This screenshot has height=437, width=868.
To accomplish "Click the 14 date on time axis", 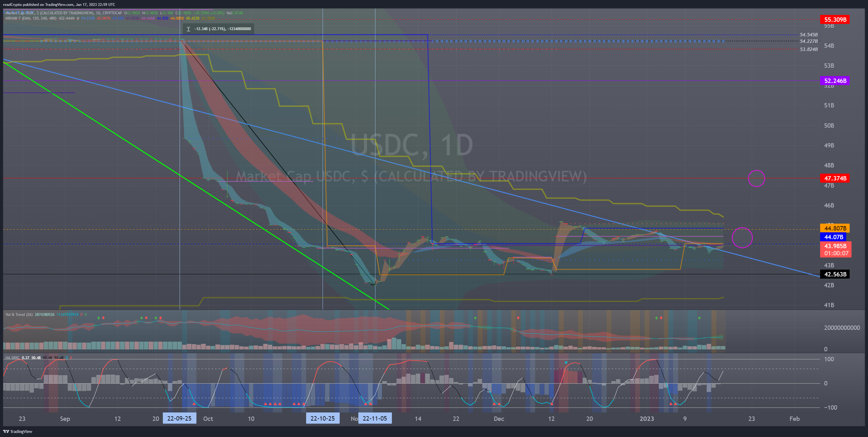I will [418, 419].
